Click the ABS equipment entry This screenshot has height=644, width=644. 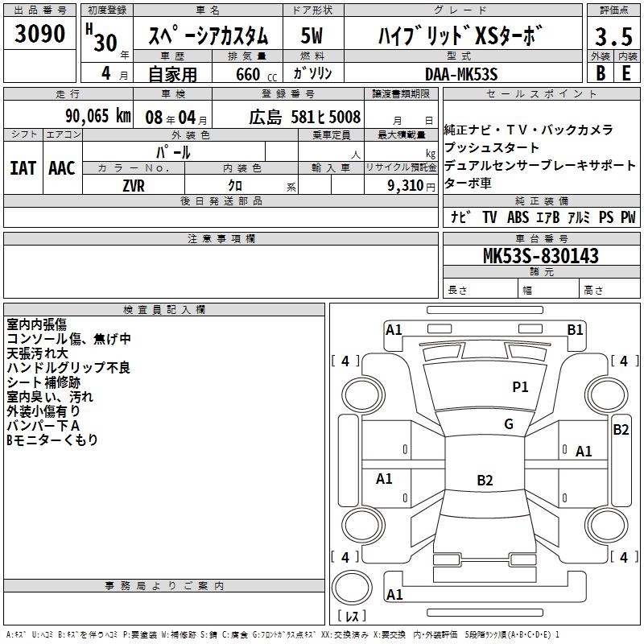point(518,217)
